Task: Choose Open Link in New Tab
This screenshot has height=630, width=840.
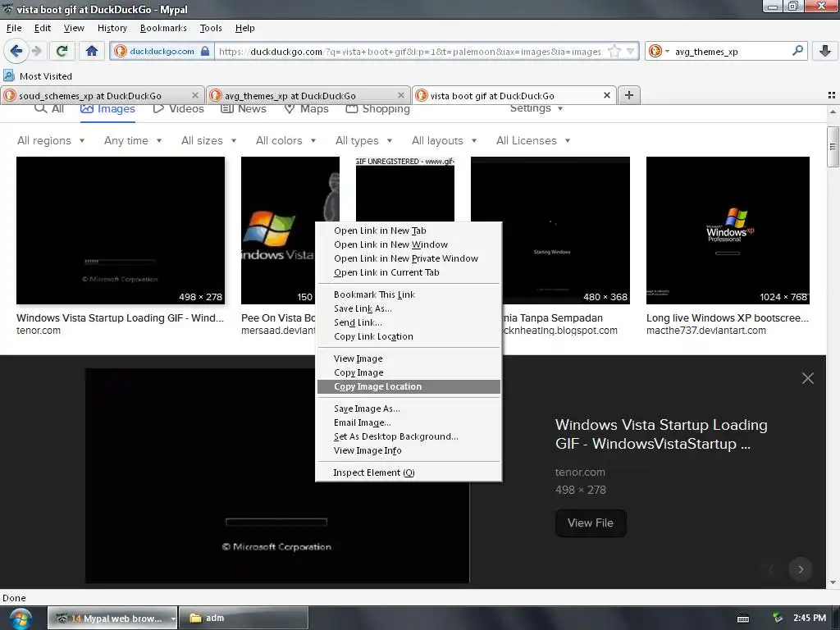Action: click(x=409, y=231)
